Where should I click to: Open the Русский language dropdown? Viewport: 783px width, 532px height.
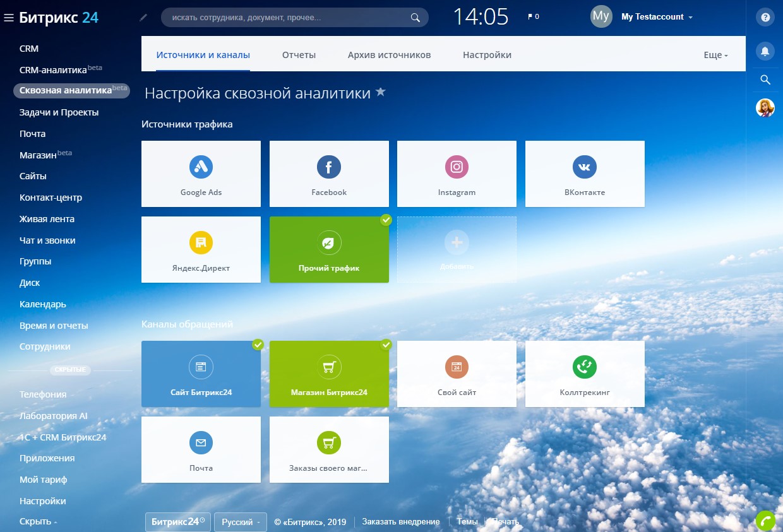click(241, 522)
